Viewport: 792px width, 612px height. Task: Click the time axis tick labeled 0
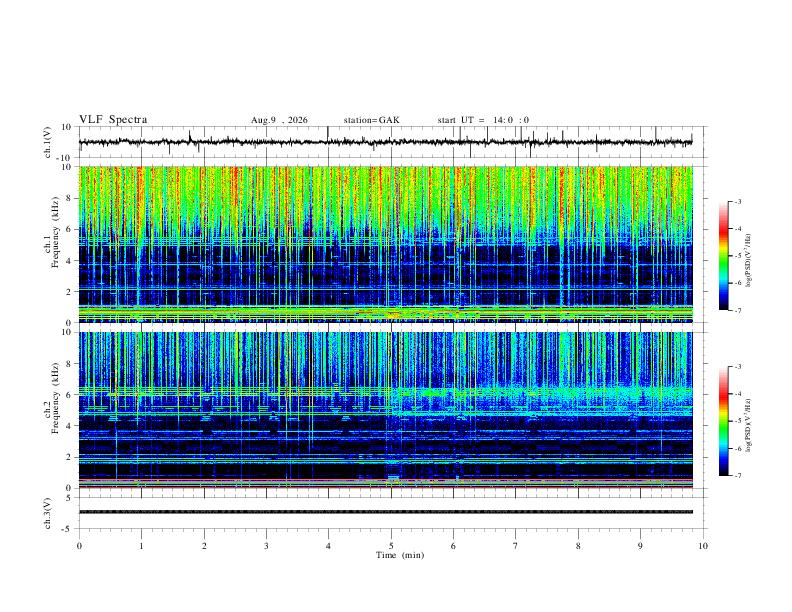pyautogui.click(x=79, y=546)
